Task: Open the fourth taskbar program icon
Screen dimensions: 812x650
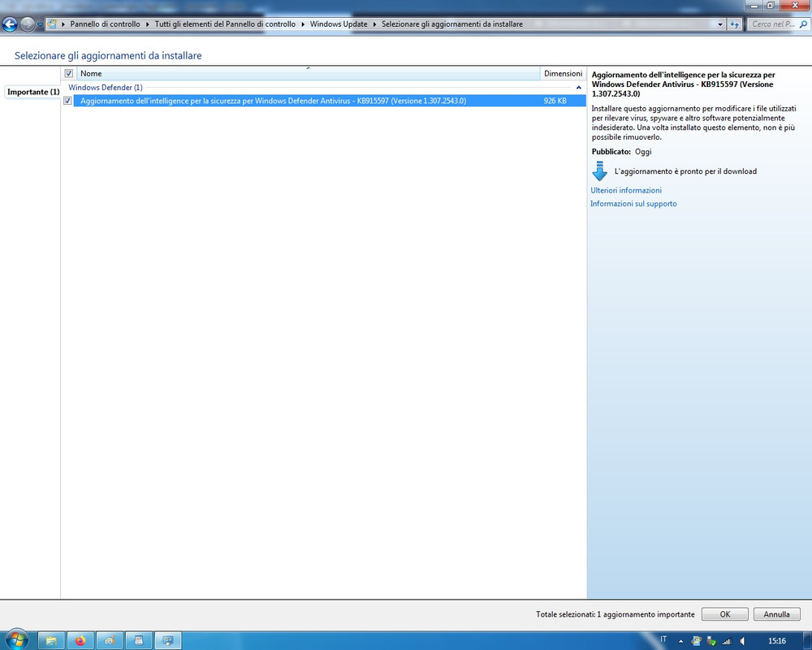Action: 139,641
